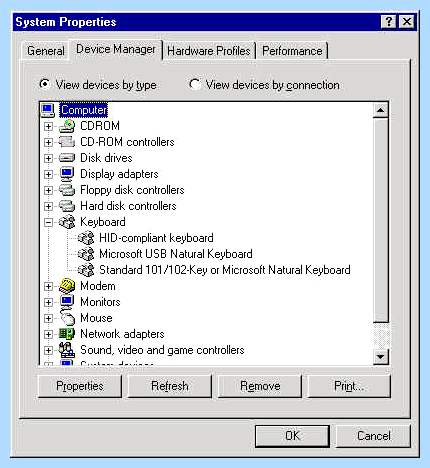Click the question mark help button in title bar

pyautogui.click(x=388, y=22)
